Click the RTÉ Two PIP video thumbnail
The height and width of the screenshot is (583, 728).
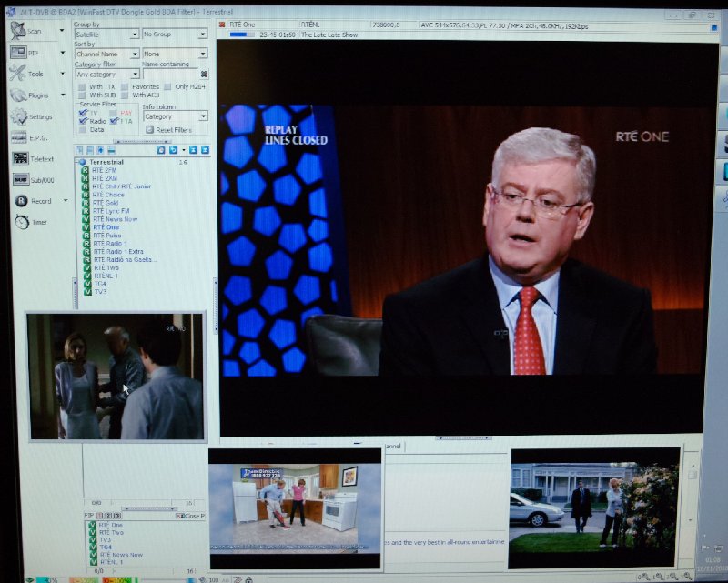(116, 377)
